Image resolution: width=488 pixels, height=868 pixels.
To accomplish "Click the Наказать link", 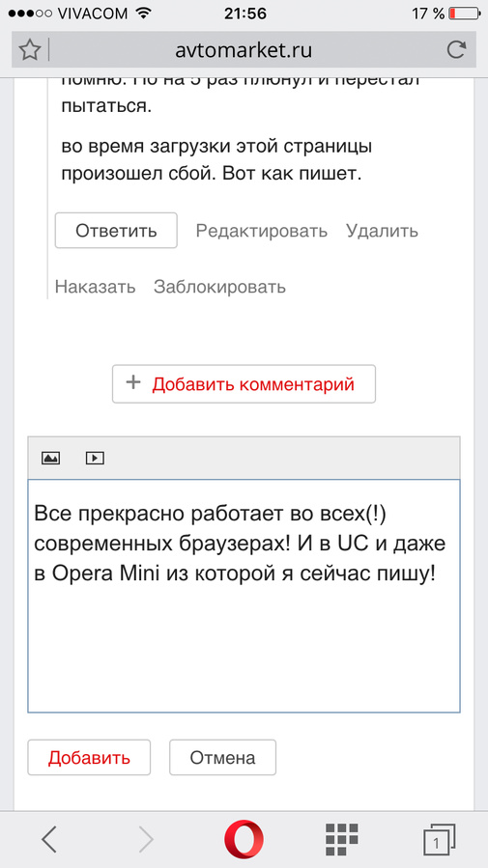I will point(96,287).
